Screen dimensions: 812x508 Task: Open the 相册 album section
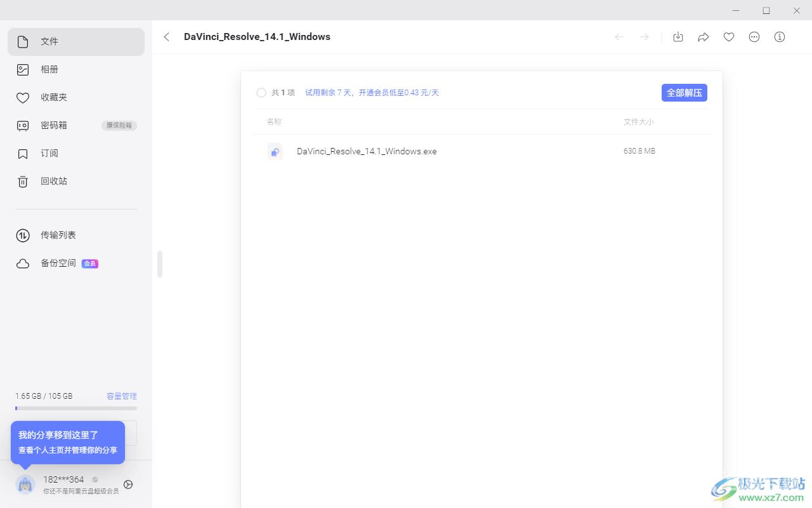(x=76, y=70)
